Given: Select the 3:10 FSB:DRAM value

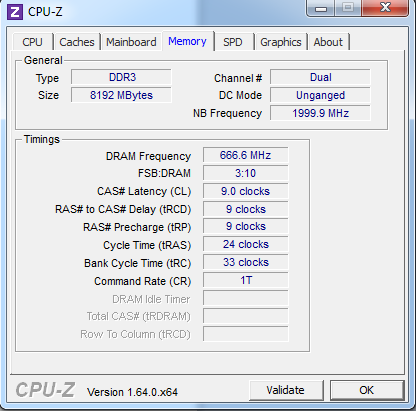Looking at the screenshot, I should click(246, 173).
